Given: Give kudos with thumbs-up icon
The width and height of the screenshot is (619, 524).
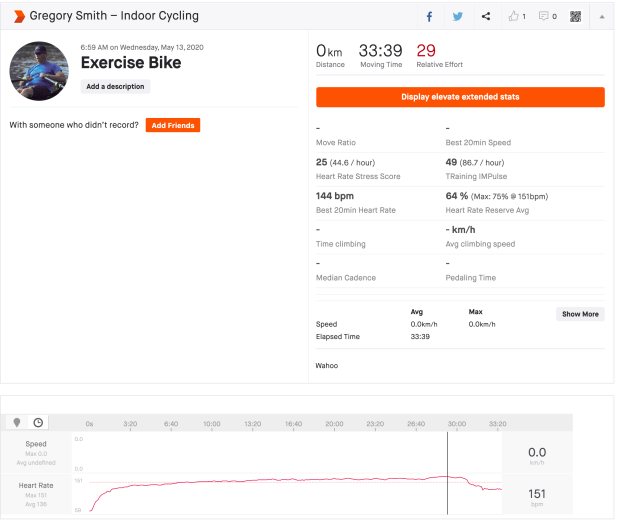Looking at the screenshot, I should 516,16.
